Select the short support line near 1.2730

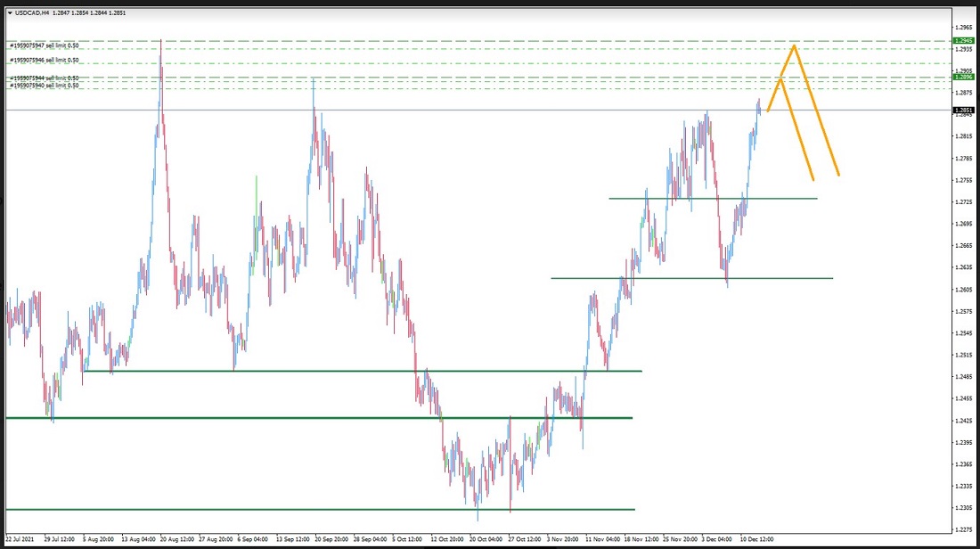point(713,198)
